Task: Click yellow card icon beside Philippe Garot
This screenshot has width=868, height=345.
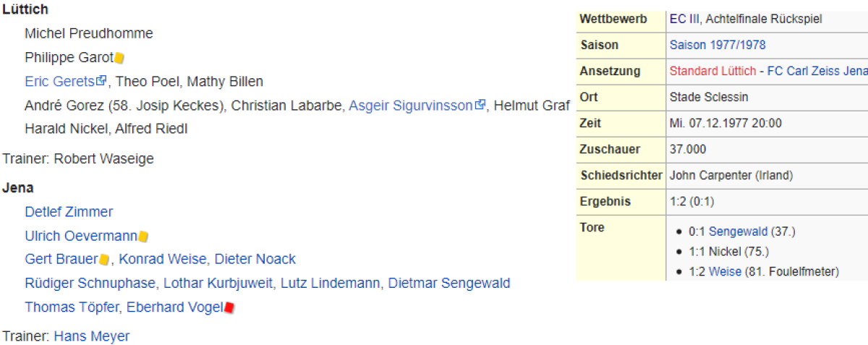Action: 120,58
